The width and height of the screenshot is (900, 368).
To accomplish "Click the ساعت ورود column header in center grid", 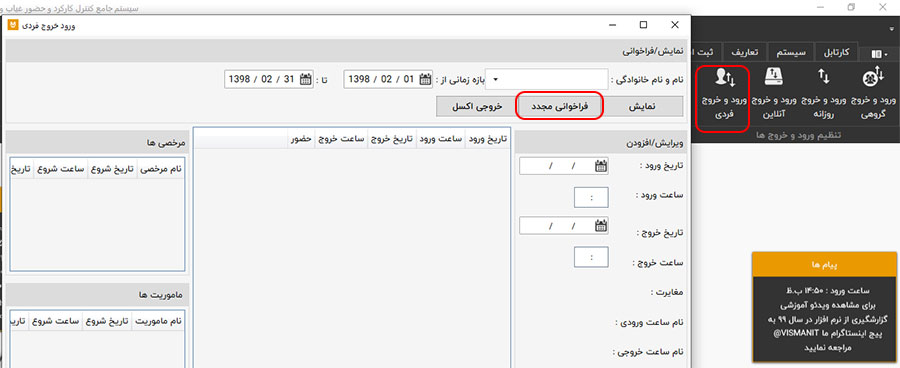I will point(440,140).
